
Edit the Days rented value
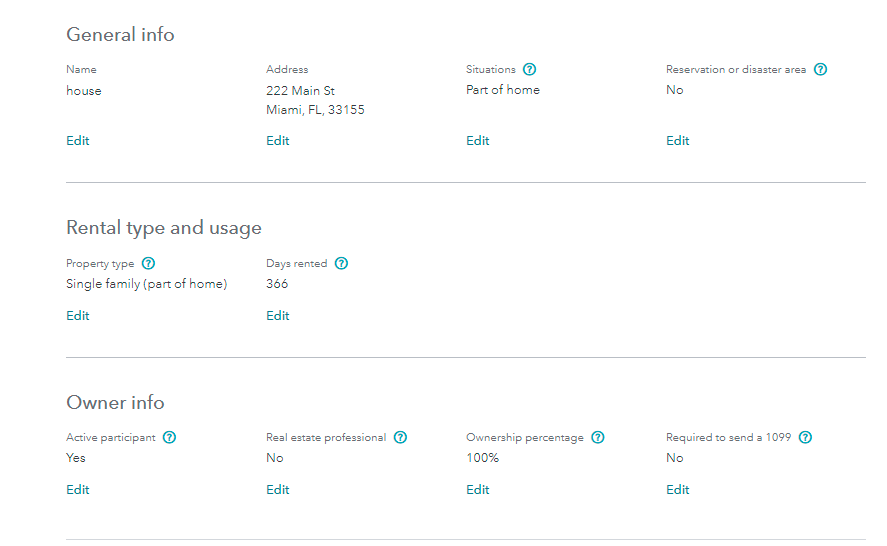coord(278,316)
